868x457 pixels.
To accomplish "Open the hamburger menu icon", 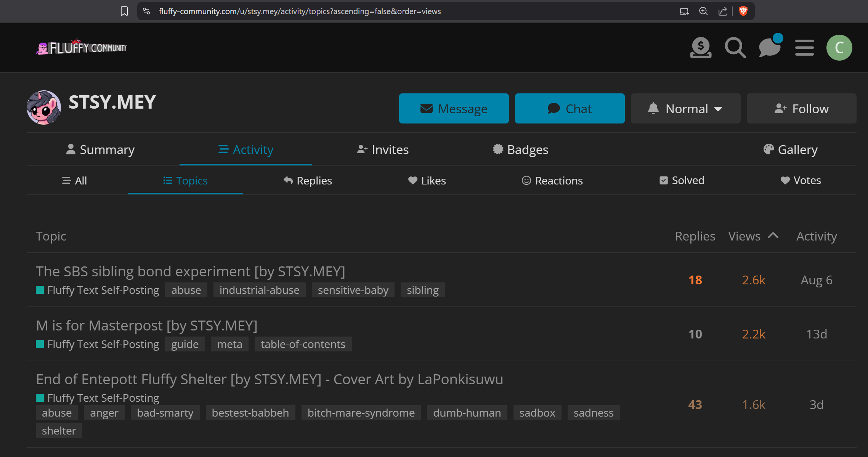I will click(x=804, y=48).
